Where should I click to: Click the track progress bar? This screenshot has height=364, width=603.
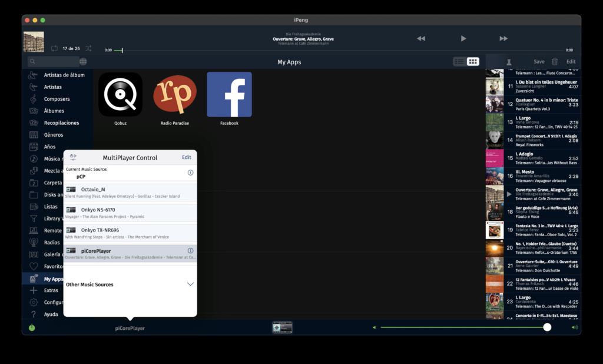pos(339,50)
